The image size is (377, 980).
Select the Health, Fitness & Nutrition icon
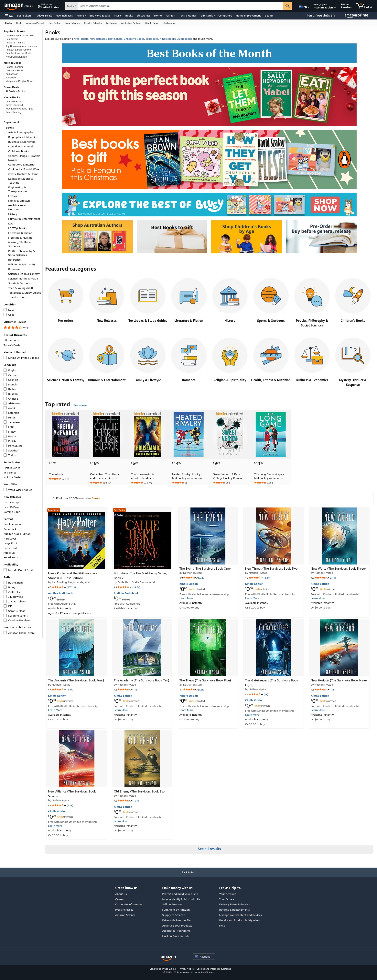pyautogui.click(x=271, y=355)
